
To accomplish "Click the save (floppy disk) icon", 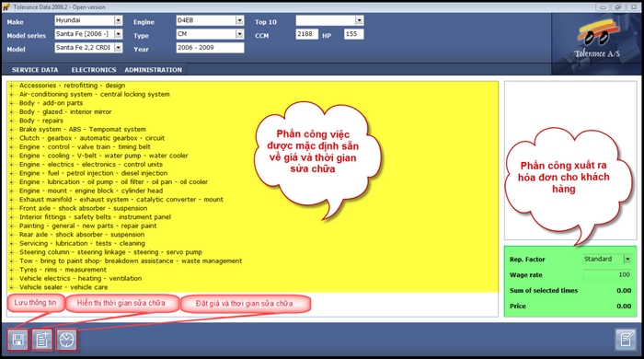I will [x=17, y=340].
